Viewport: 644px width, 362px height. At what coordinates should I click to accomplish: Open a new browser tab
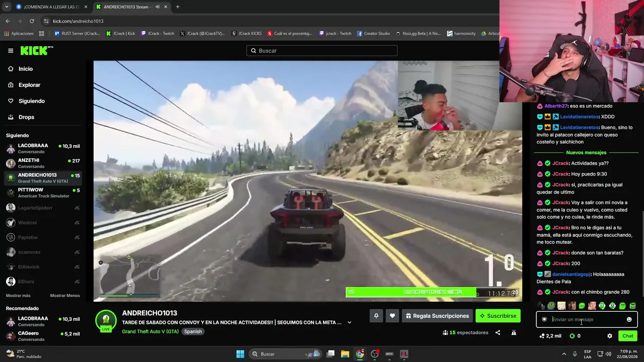click(x=178, y=7)
